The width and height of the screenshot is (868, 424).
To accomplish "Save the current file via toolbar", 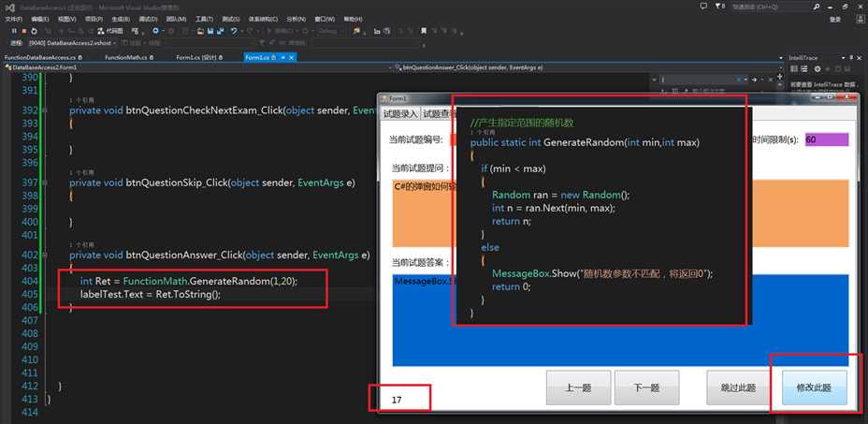I will point(210,31).
